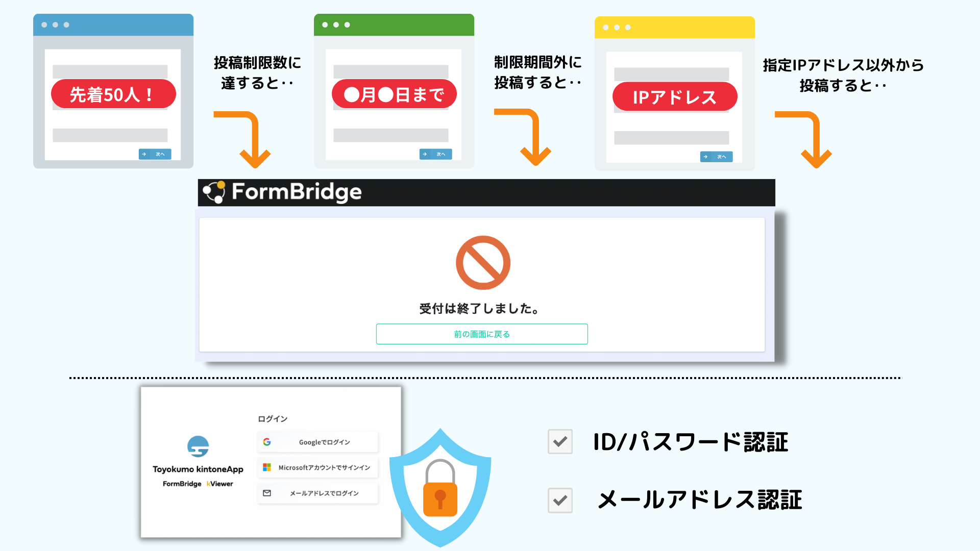The width and height of the screenshot is (980, 551).
Task: Toggle the メールアドレス認証 checkbox
Action: tap(560, 500)
